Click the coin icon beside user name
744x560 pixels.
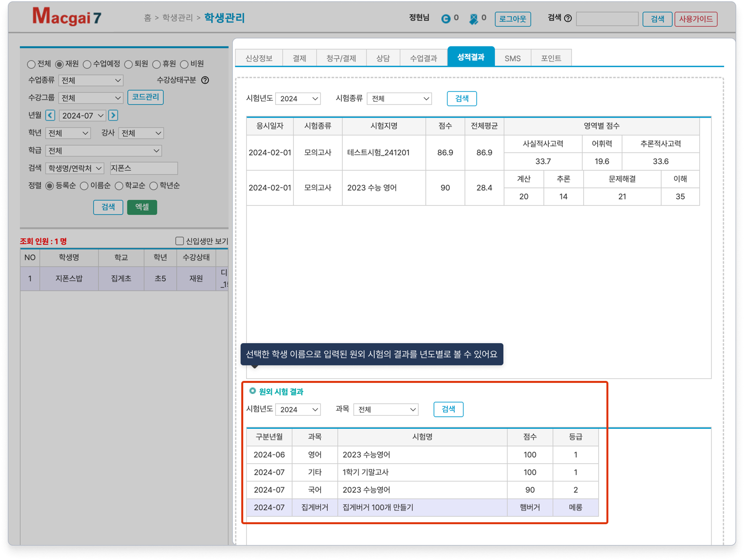point(446,19)
